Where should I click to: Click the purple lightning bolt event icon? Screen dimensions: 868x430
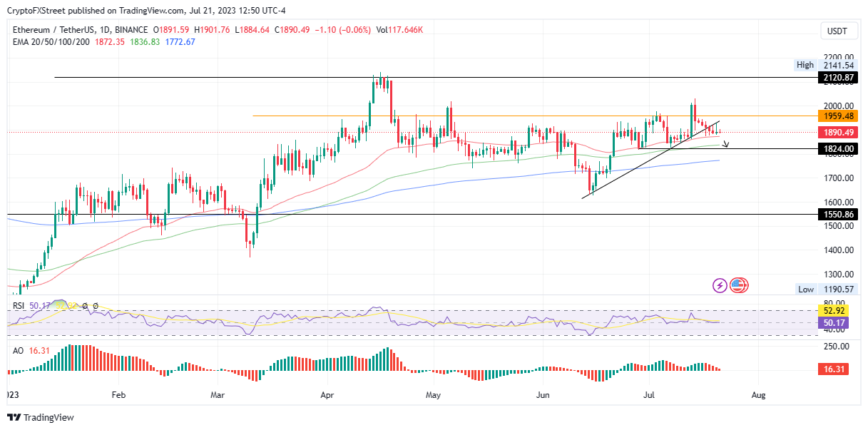(720, 286)
